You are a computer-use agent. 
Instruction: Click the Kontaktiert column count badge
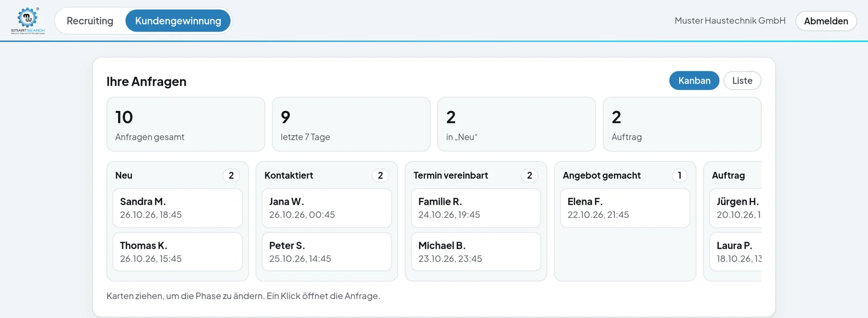(380, 176)
